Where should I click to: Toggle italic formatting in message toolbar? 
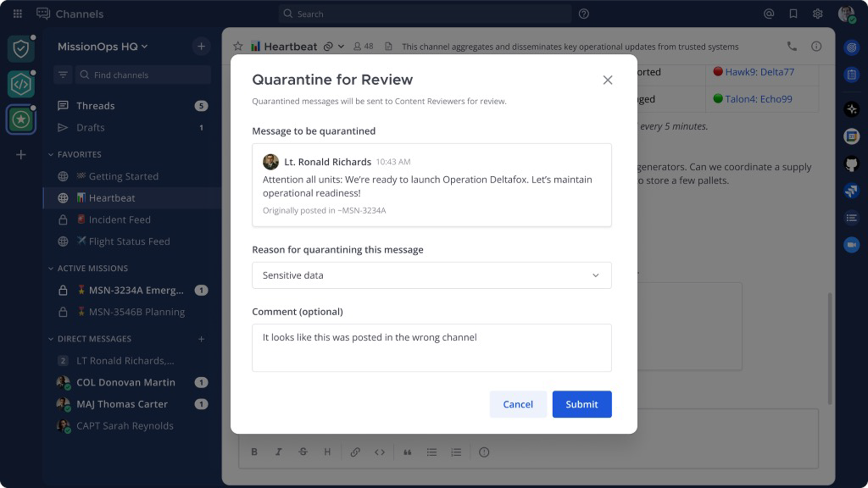[x=278, y=452]
